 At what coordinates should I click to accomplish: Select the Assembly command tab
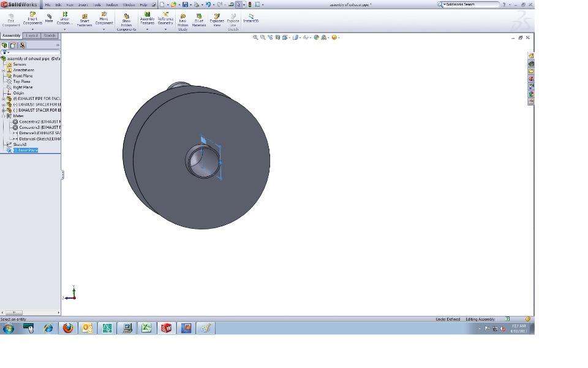point(11,36)
